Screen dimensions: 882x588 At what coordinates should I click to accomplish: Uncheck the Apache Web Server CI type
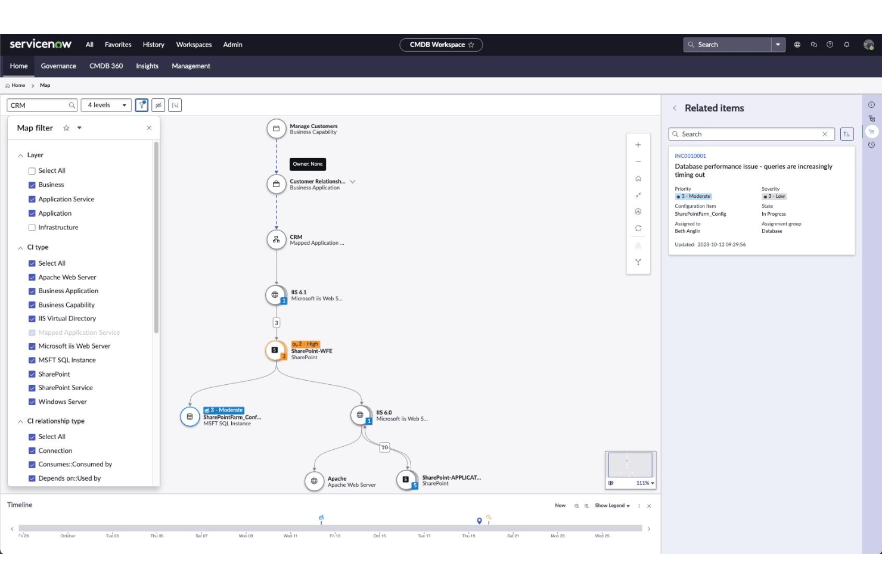pyautogui.click(x=32, y=278)
